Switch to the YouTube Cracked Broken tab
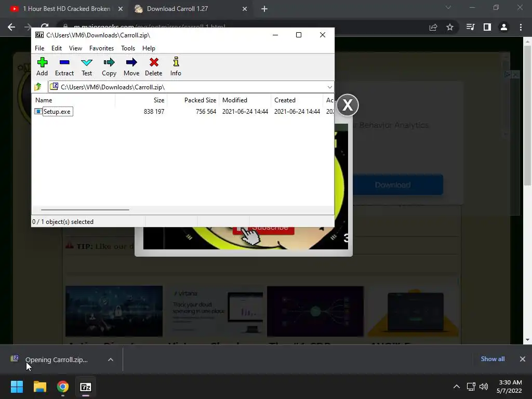The image size is (532, 399). pyautogui.click(x=66, y=9)
